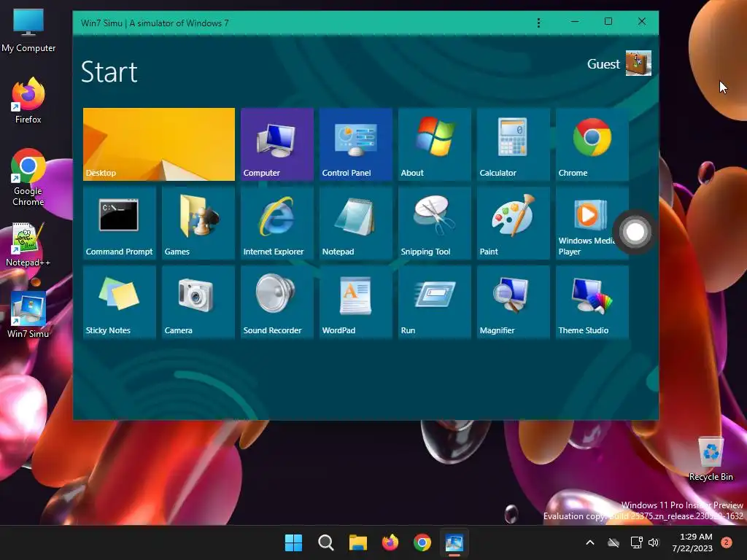Image resolution: width=747 pixels, height=560 pixels.
Task: Open the notification badge in the tray
Action: coord(727,542)
